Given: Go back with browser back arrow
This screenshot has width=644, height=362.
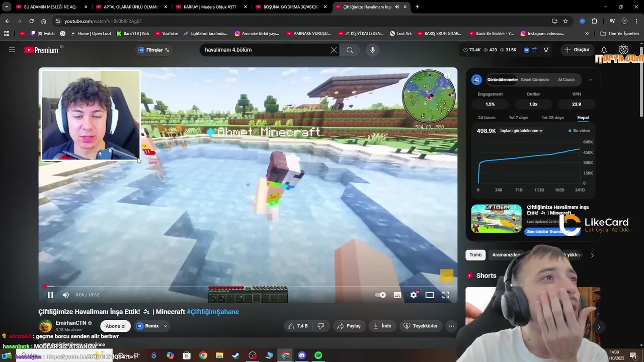Looking at the screenshot, I should pyautogui.click(x=7, y=21).
